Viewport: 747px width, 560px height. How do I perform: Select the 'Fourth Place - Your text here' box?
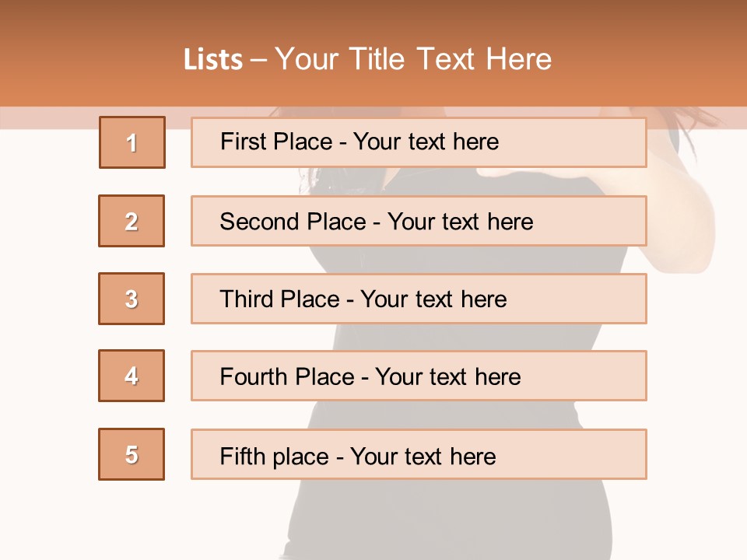[419, 376]
